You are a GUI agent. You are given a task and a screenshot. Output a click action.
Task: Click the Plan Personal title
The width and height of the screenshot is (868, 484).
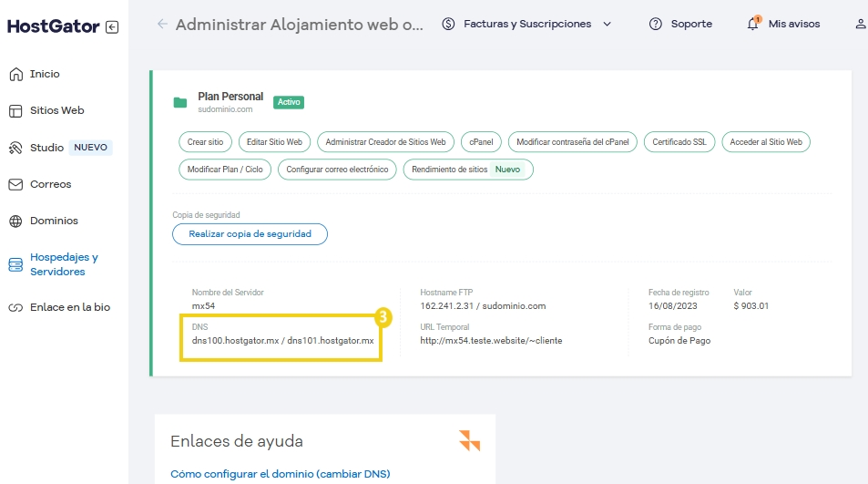(230, 97)
